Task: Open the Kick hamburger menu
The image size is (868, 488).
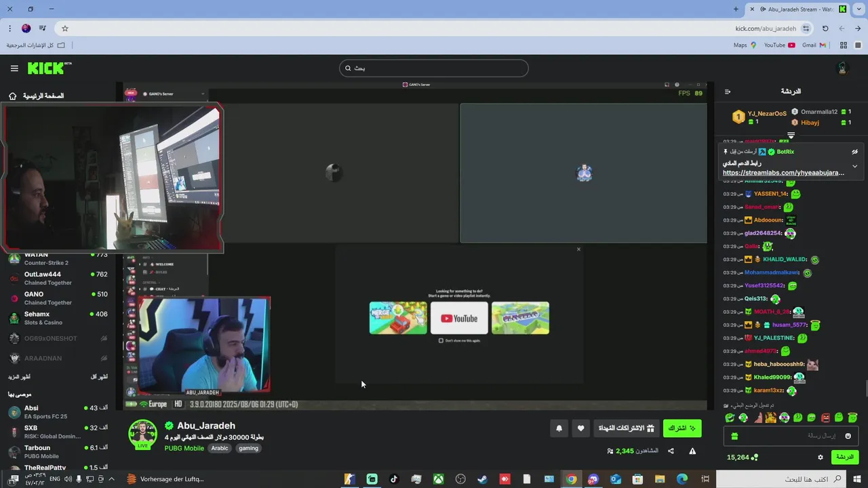Action: (x=14, y=68)
